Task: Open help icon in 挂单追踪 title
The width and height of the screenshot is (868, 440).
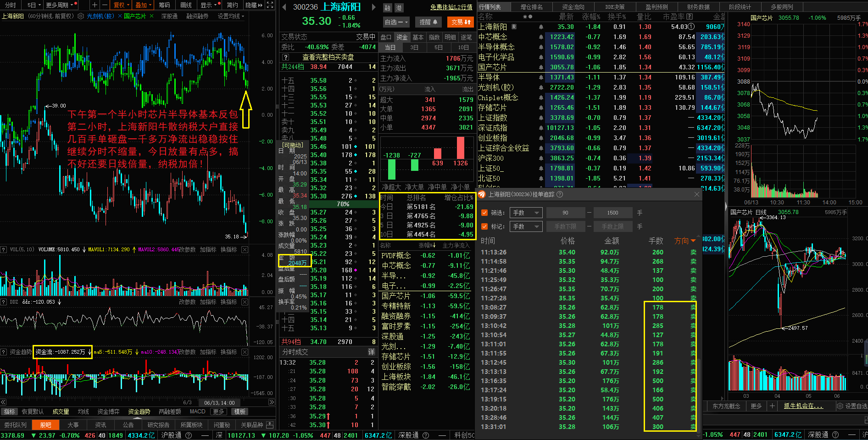Action: click(x=560, y=194)
